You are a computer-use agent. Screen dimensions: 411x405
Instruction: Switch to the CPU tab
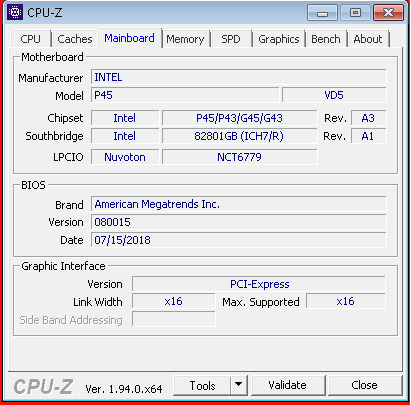point(30,39)
